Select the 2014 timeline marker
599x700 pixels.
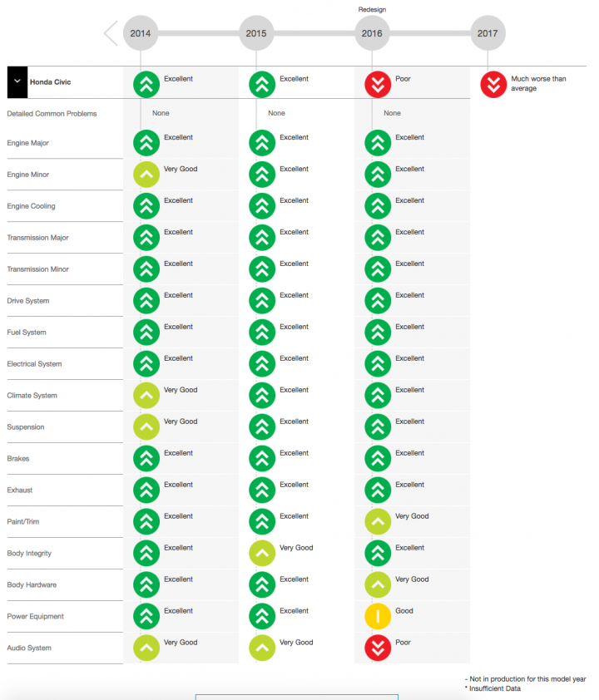tap(141, 33)
